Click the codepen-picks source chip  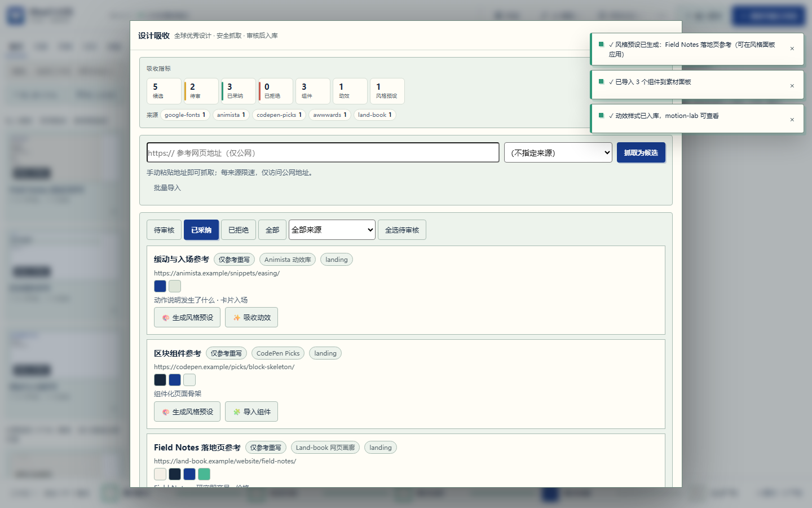[x=279, y=115]
